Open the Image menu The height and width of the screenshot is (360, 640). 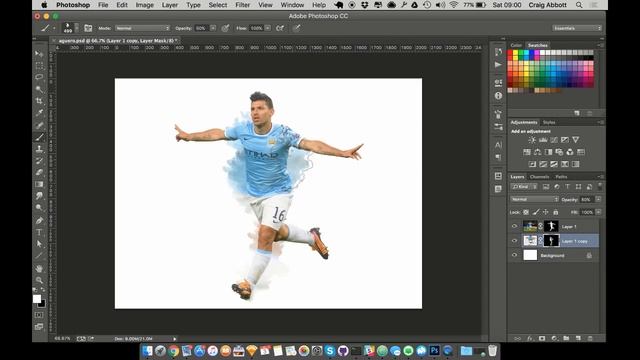coord(144,5)
